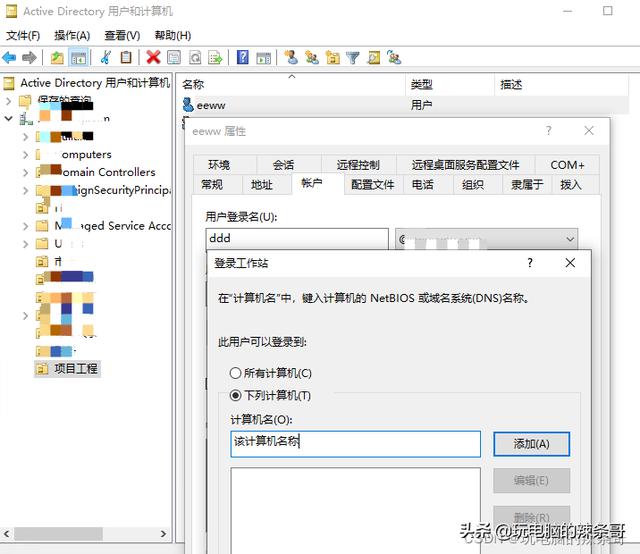Toggle the action pane toolbar icon
Viewport: 640px width, 554px height.
(263, 58)
